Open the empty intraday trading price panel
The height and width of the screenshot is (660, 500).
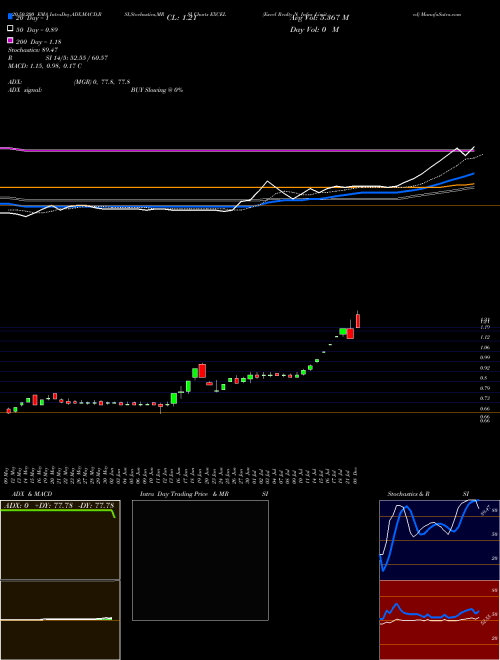200,560
